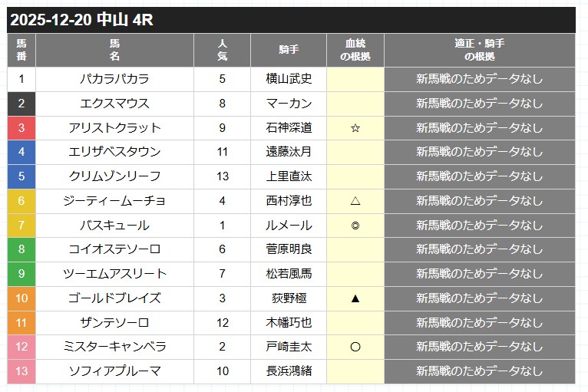Click the 馬名 column header
This screenshot has height=392, width=588.
click(114, 50)
